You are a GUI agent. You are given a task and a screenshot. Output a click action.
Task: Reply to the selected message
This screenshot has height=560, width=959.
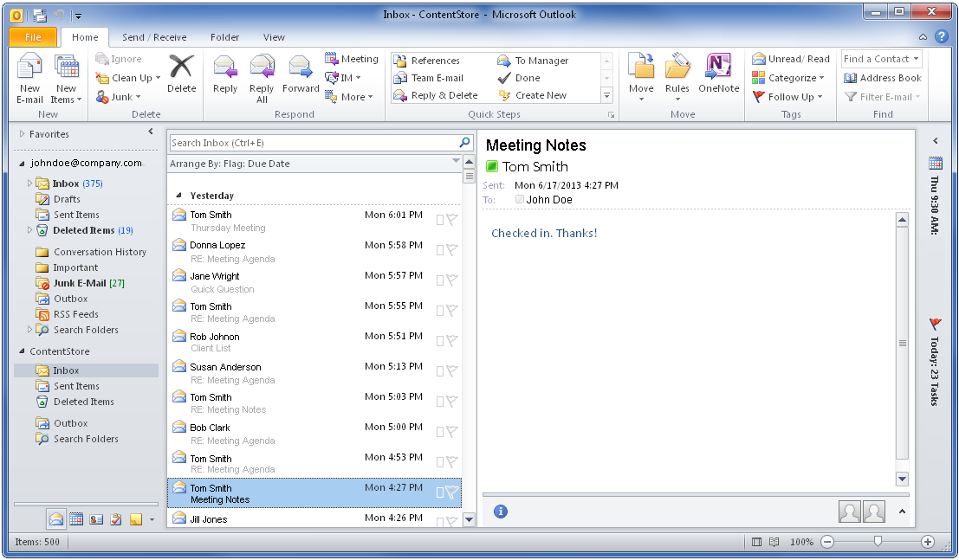point(225,74)
